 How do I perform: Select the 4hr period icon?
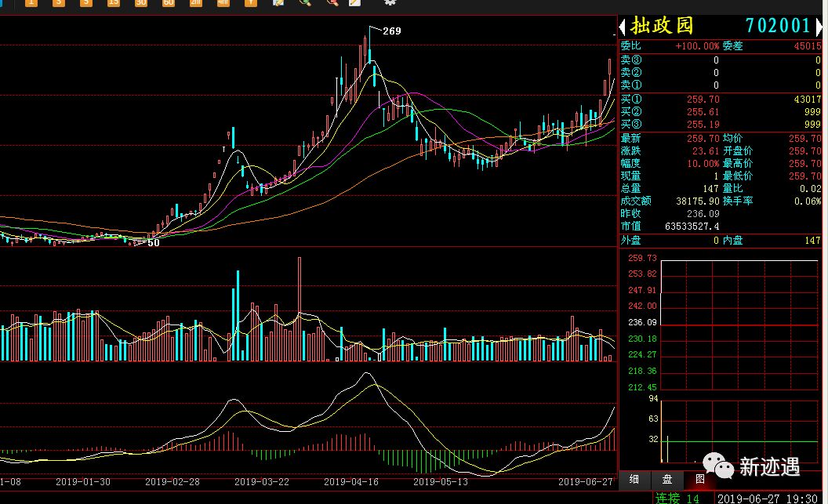[223, 2]
